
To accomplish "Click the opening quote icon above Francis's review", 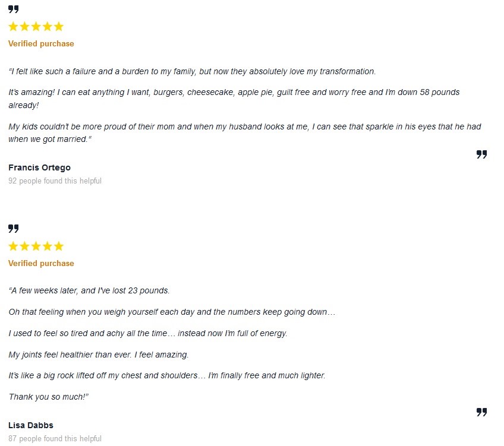I will pos(13,9).
